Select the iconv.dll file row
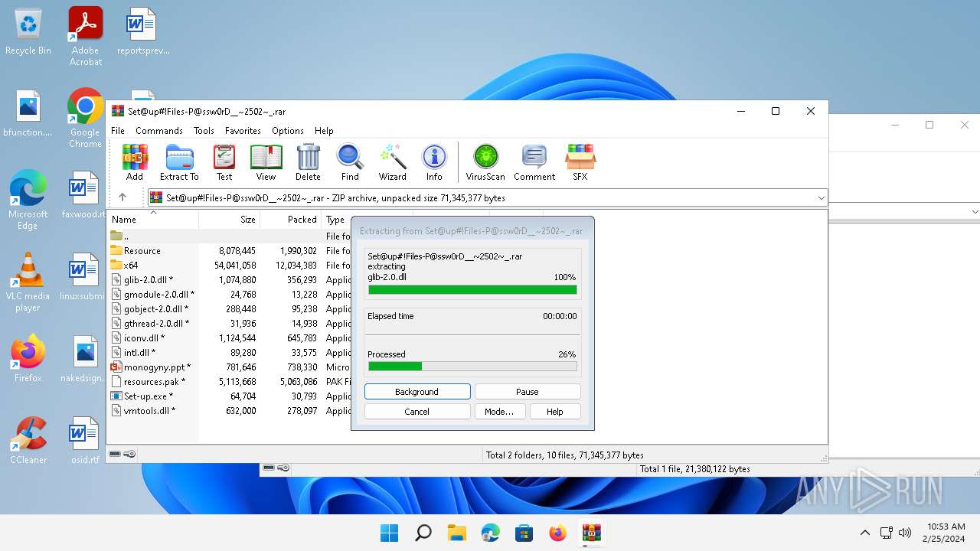The height and width of the screenshot is (551, 980). coord(229,337)
